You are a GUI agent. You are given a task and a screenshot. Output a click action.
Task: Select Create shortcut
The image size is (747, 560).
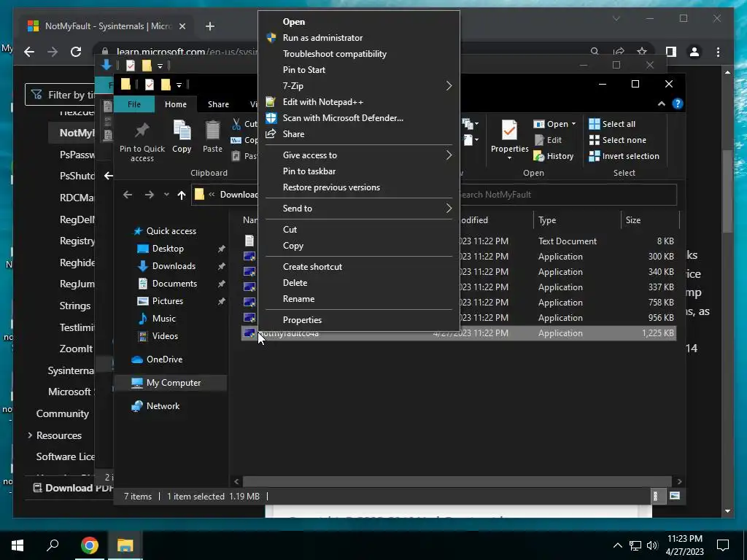pos(312,267)
